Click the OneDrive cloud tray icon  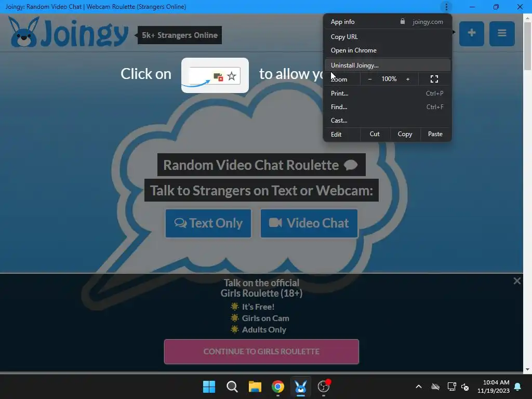click(435, 387)
